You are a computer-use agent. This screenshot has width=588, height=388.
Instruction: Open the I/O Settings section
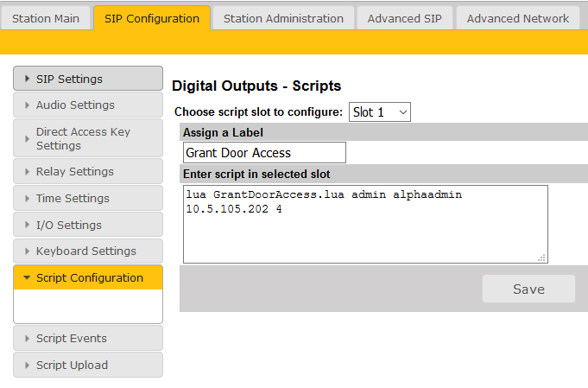tap(88, 226)
